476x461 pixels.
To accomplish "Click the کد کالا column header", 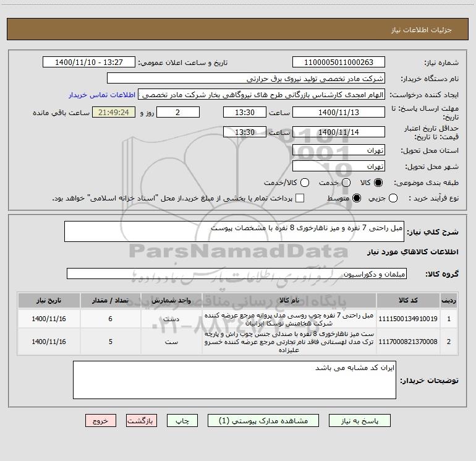I will [408, 301].
